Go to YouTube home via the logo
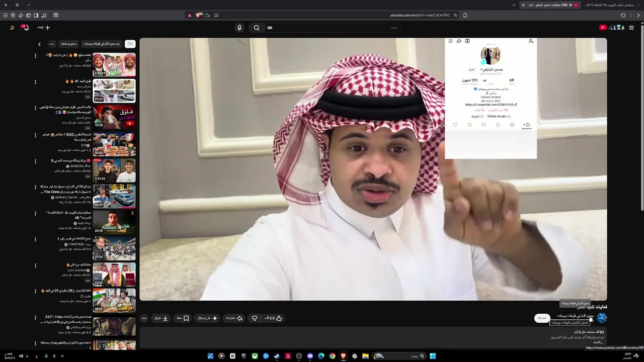The image size is (644, 362). pos(613,28)
